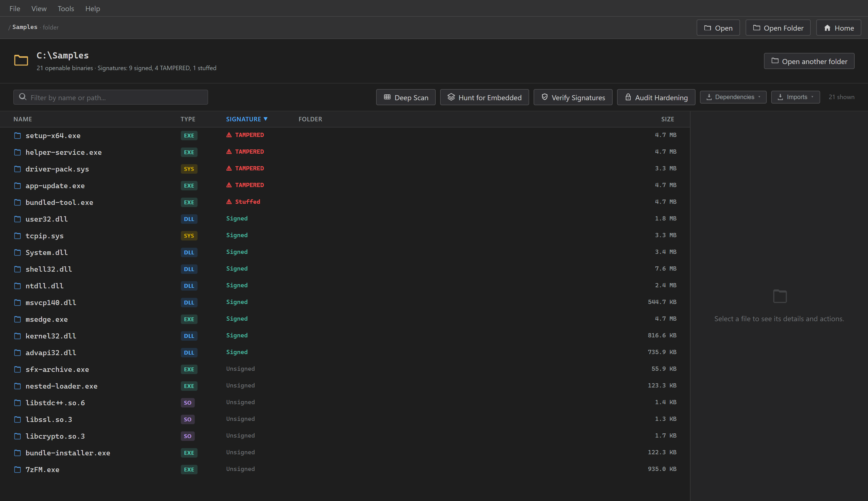Click the file icon beside tcpip.sys
Image resolution: width=868 pixels, height=501 pixels.
[x=17, y=236]
